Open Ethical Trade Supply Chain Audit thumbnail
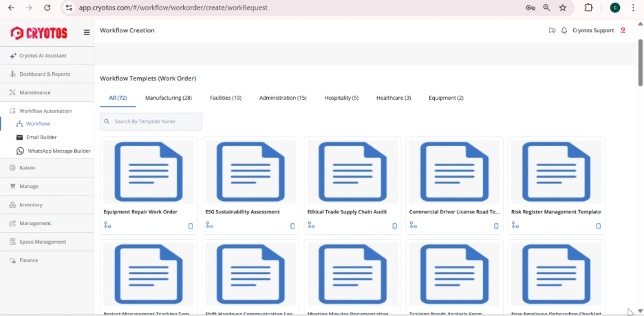The width and height of the screenshot is (644, 316). [x=352, y=171]
